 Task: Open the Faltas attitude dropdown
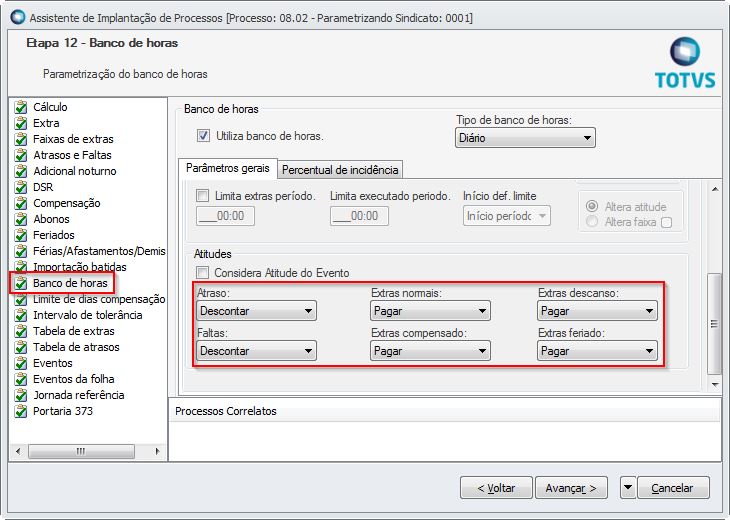(257, 351)
